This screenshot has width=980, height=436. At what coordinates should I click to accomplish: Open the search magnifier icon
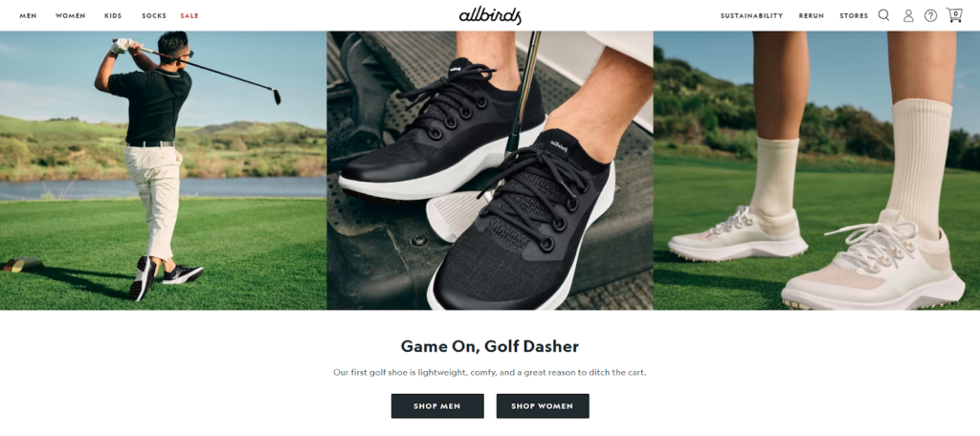[883, 15]
